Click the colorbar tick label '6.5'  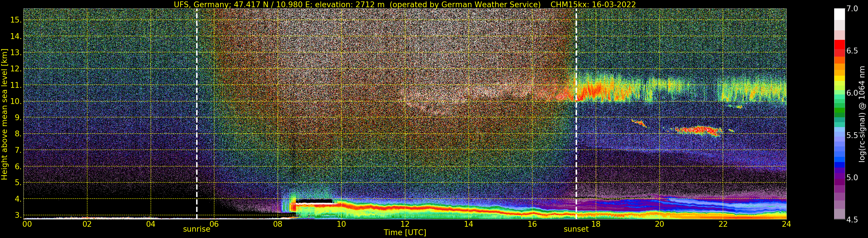coord(852,51)
